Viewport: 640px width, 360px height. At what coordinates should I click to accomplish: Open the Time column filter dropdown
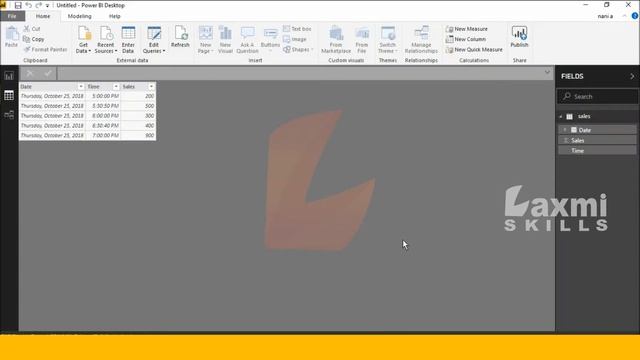[x=116, y=87]
